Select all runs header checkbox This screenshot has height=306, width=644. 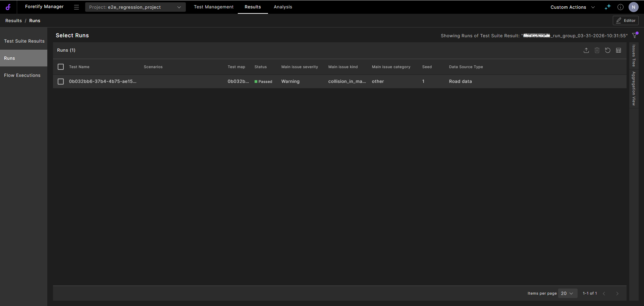pyautogui.click(x=61, y=67)
